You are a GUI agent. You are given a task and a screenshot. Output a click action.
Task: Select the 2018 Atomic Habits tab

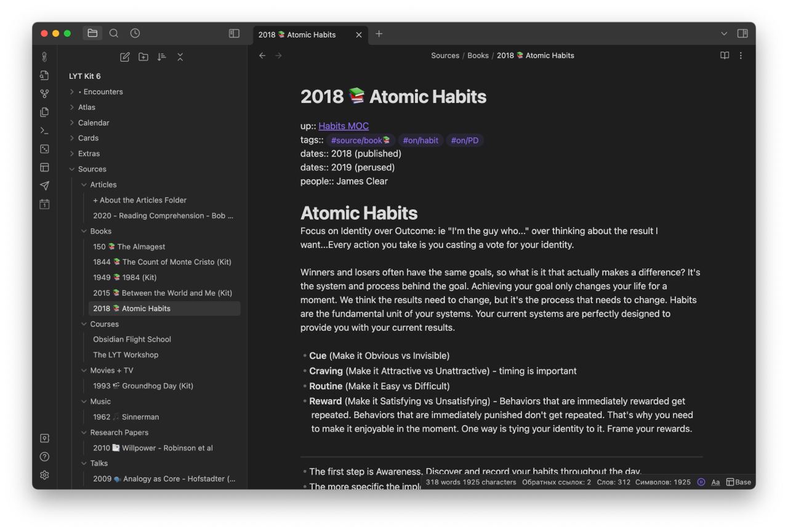click(x=311, y=34)
